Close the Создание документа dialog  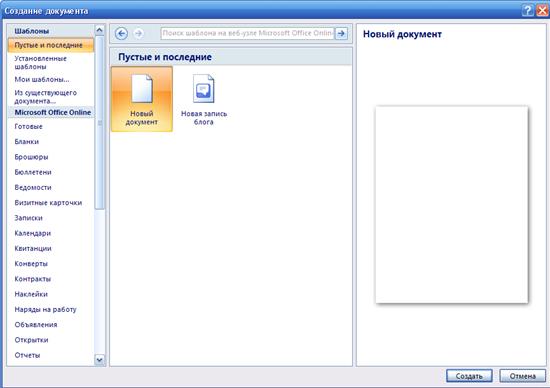click(x=542, y=11)
